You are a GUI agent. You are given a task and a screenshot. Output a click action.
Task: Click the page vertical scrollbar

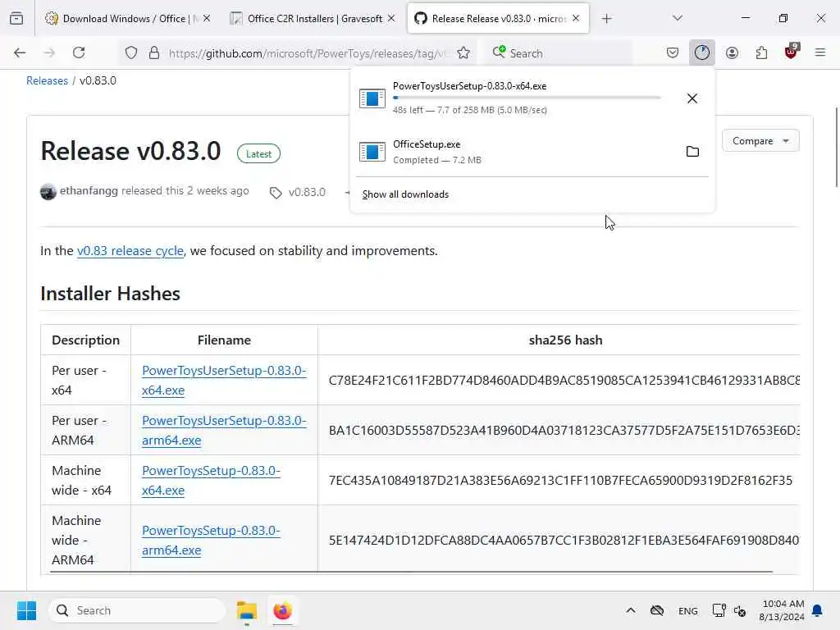coord(836,148)
